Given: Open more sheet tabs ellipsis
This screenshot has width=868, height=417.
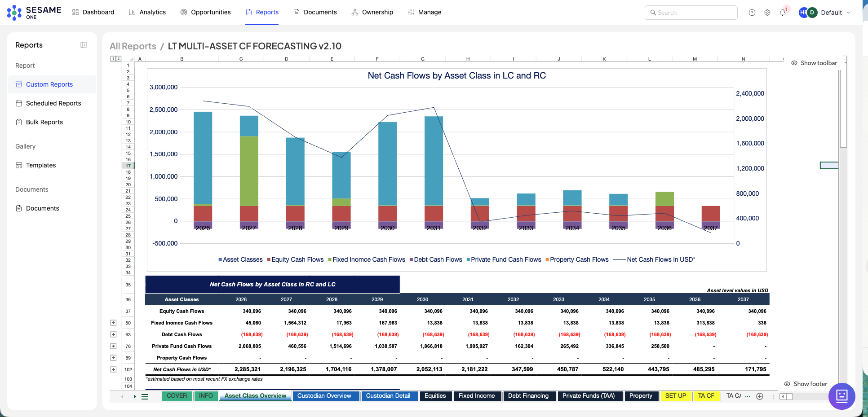Looking at the screenshot, I should click(748, 396).
